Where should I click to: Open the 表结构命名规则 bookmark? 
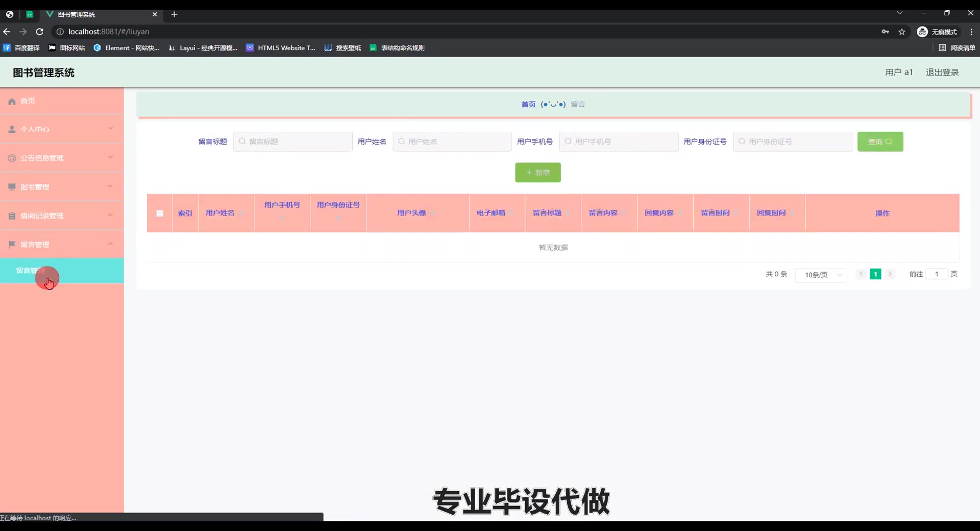coord(397,48)
